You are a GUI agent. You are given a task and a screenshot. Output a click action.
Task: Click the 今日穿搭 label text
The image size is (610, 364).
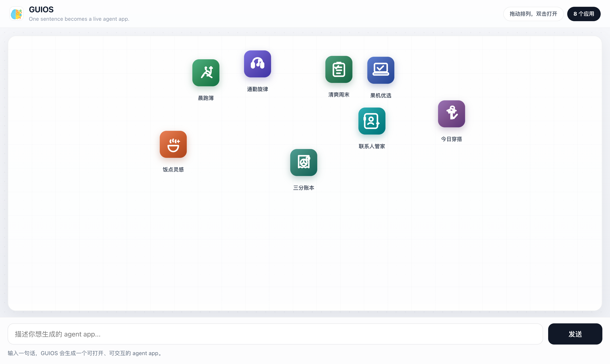[451, 139]
